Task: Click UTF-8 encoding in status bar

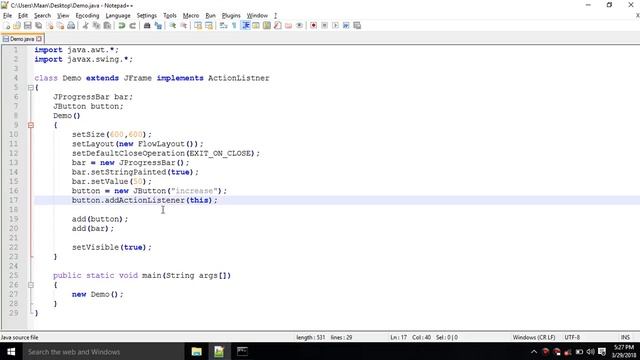Action: (x=572, y=338)
